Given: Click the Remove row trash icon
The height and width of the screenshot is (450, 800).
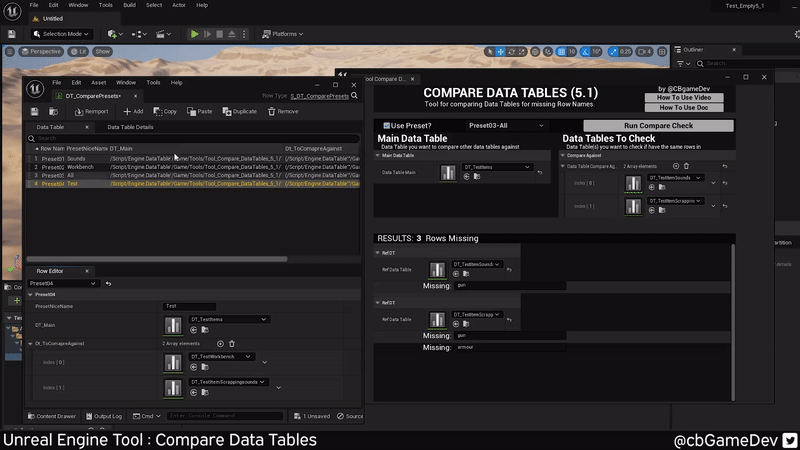Looking at the screenshot, I should tap(270, 111).
